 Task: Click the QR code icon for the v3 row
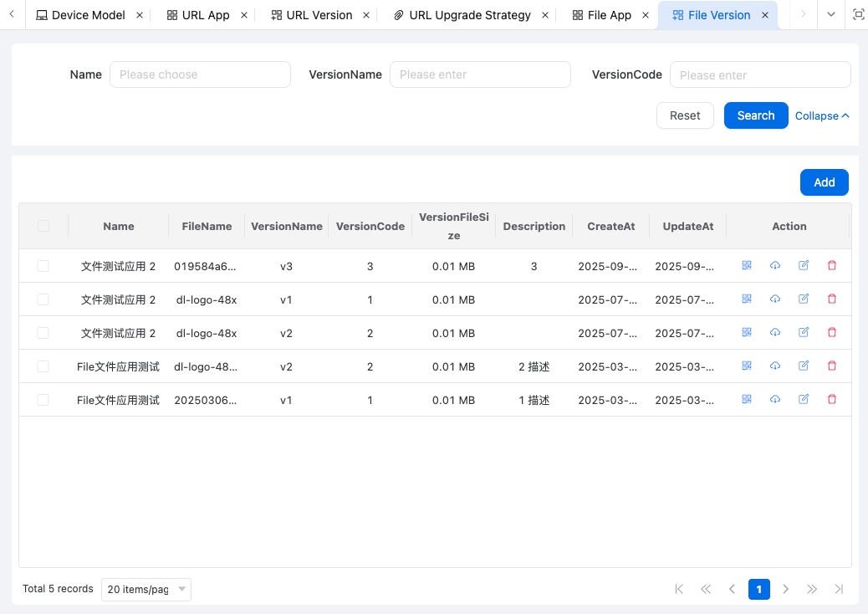coord(747,265)
